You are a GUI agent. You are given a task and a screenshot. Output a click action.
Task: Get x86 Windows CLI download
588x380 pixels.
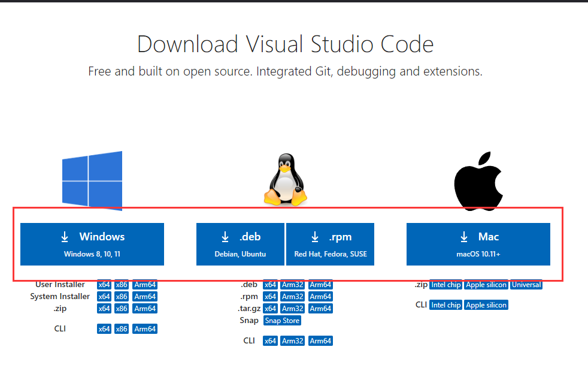(x=122, y=329)
